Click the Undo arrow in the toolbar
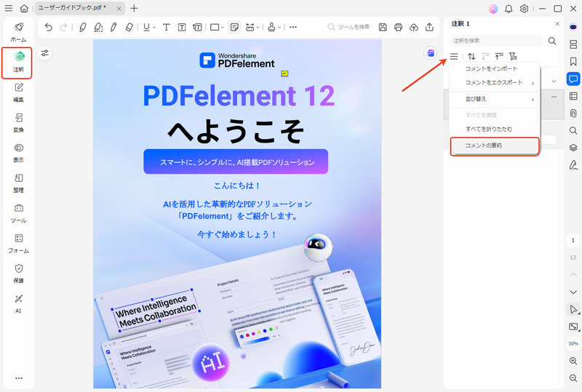 click(x=48, y=27)
